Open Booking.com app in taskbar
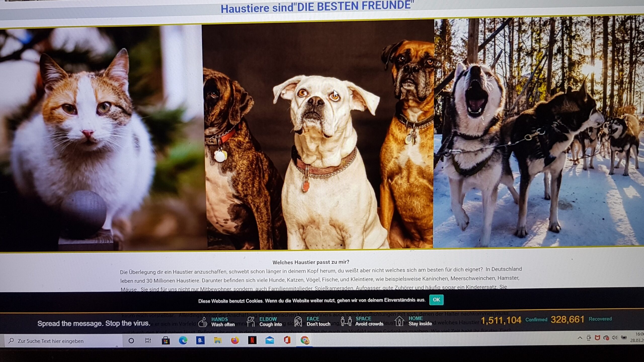The width and height of the screenshot is (644, 362). [200, 340]
